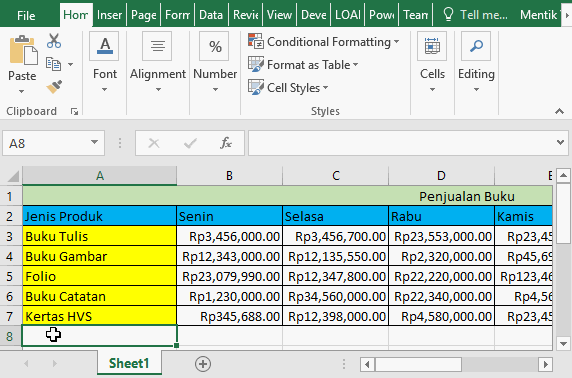The image size is (572, 378).
Task: Expand the formula bar chevron
Action: coord(561,142)
